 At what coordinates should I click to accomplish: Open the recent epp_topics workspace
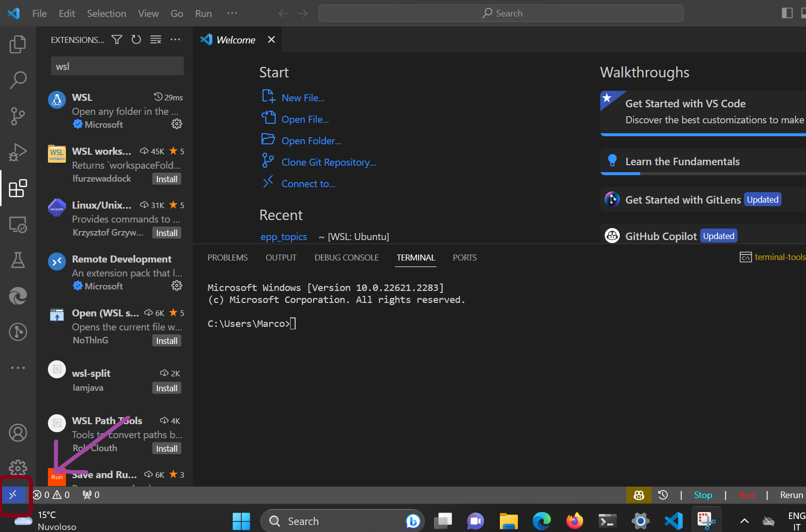point(284,237)
